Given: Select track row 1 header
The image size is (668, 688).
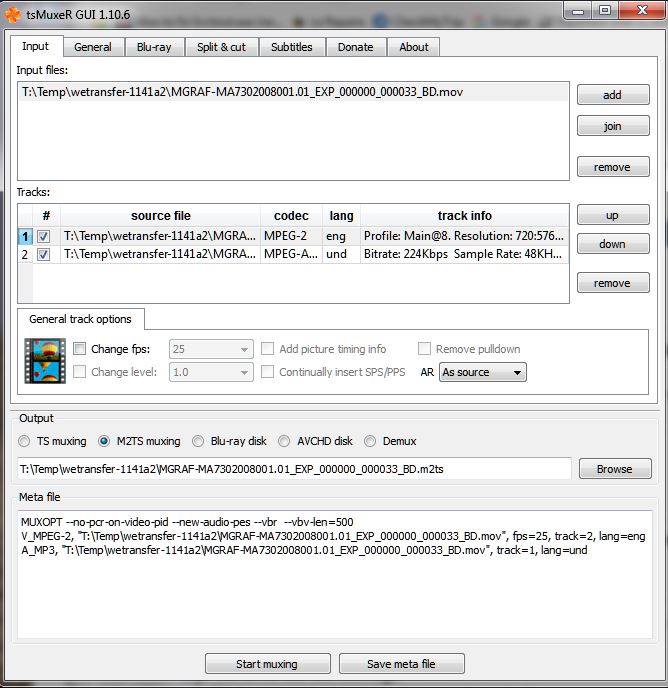Looking at the screenshot, I should click(x=25, y=236).
